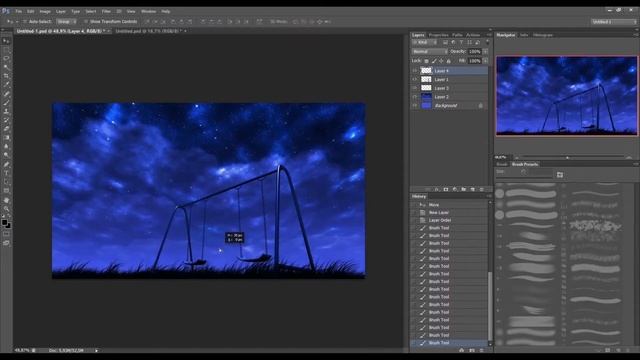Click the foreground color swatch
The height and width of the screenshot is (360, 640).
(x=4, y=222)
